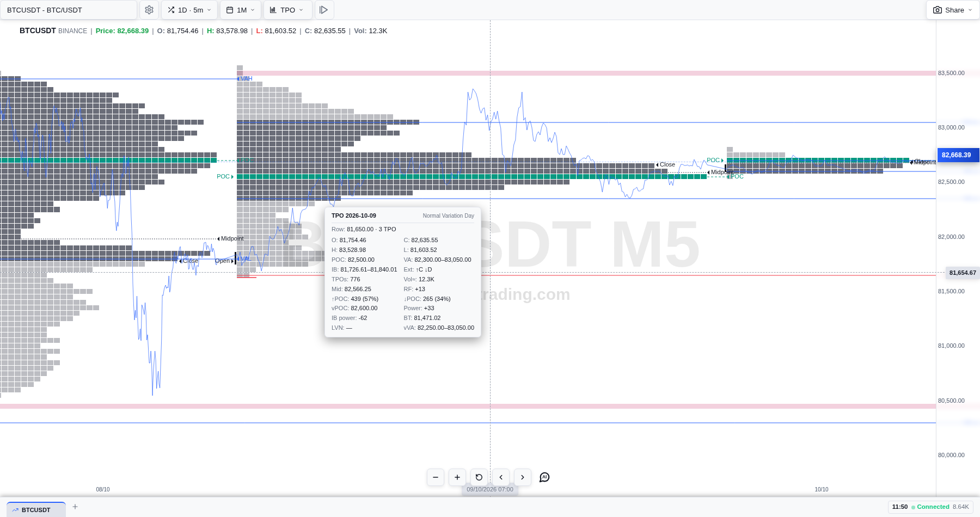980x517 pixels.
Task: Click the TPOs: 776 tooltip entry
Action: 346,279
